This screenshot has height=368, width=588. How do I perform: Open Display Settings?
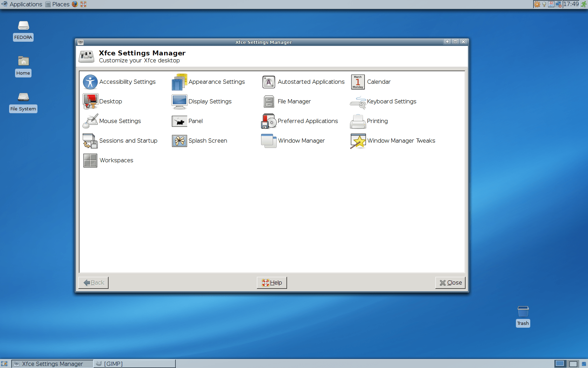tap(210, 101)
